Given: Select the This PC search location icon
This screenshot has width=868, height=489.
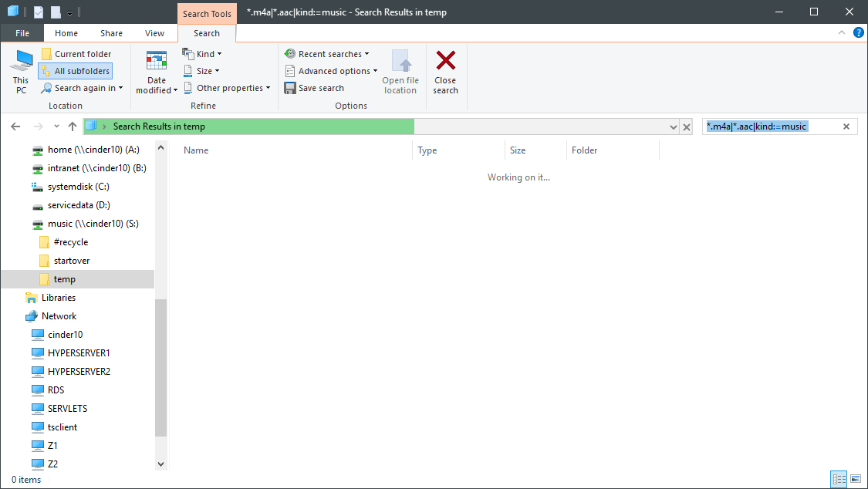Looking at the screenshot, I should point(20,71).
